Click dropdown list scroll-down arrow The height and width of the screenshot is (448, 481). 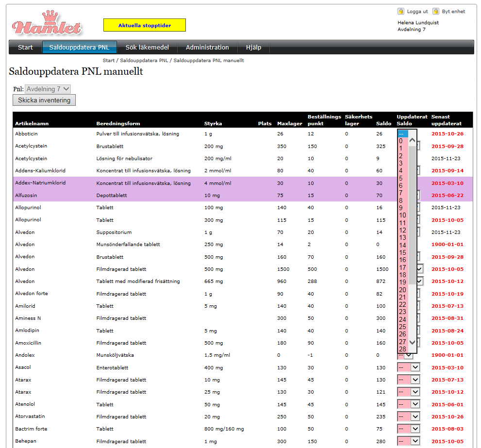pos(412,343)
